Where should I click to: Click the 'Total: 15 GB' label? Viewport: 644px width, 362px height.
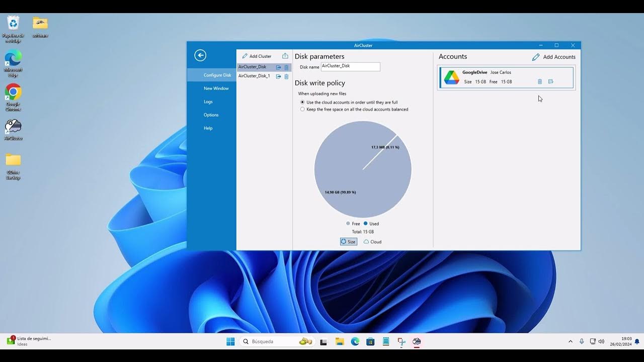(x=363, y=232)
